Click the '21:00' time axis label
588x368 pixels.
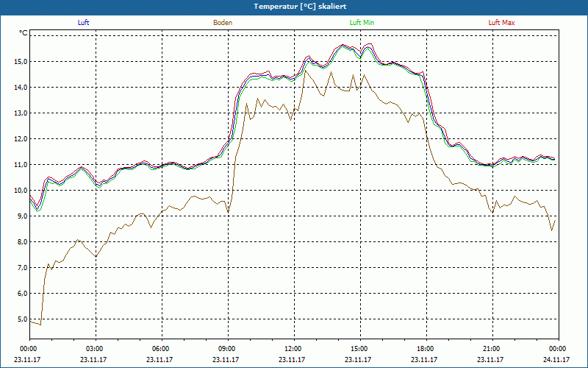(x=492, y=349)
